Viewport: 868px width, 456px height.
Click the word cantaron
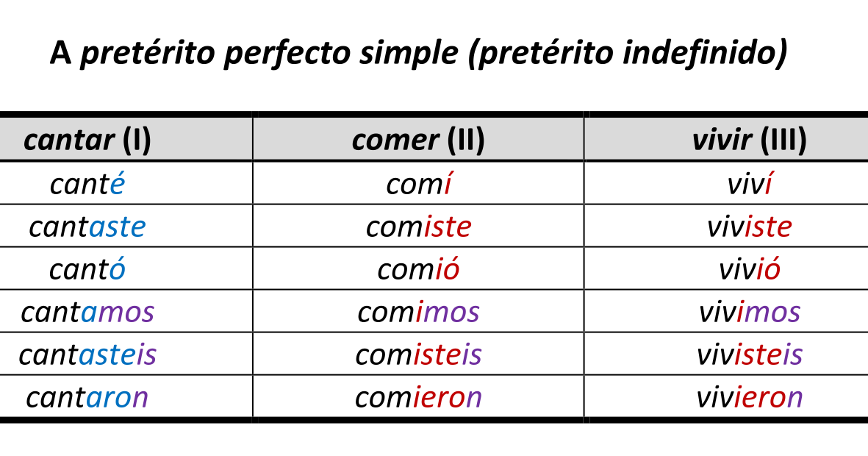[87, 397]
